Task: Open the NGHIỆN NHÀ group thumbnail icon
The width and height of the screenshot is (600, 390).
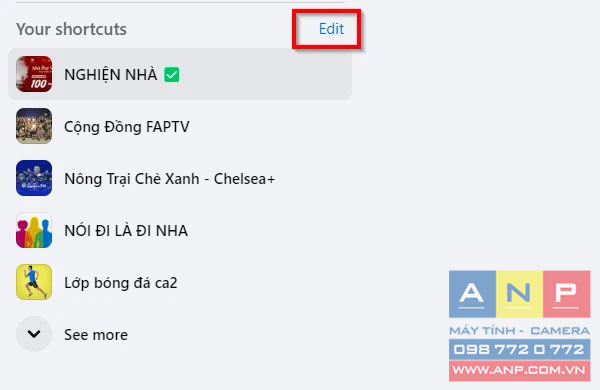Action: 34,74
